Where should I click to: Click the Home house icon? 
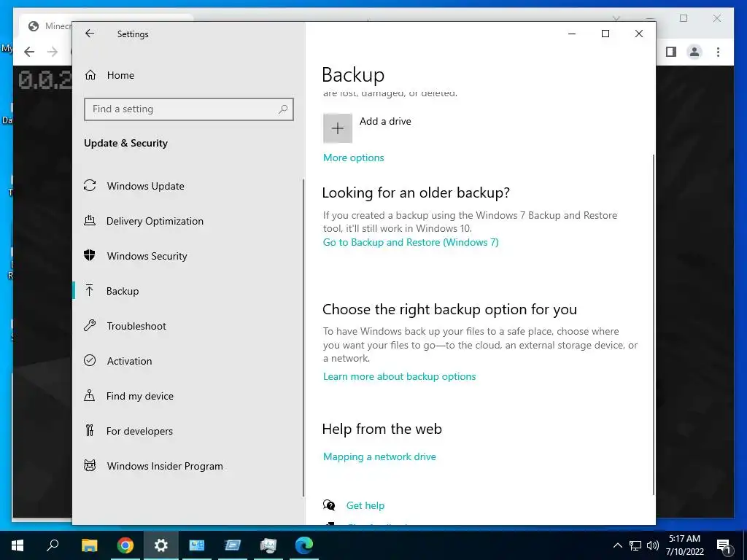[90, 75]
